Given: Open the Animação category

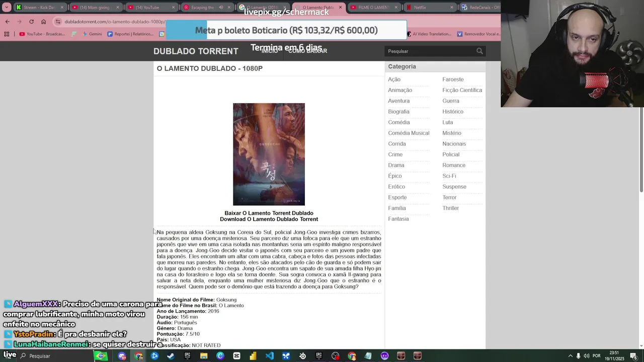Looking at the screenshot, I should 400,90.
